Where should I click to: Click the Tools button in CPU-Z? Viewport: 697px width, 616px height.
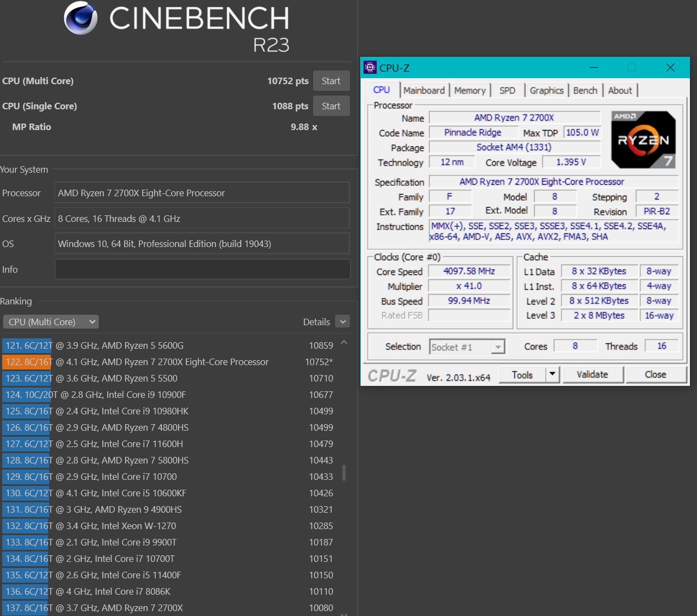pyautogui.click(x=523, y=374)
